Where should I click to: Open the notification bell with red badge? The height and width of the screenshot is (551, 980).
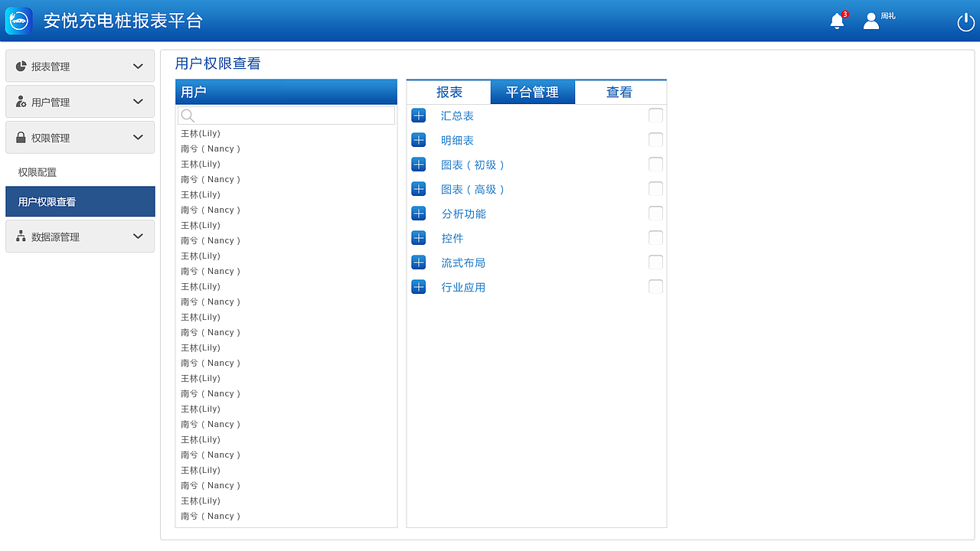click(x=836, y=21)
